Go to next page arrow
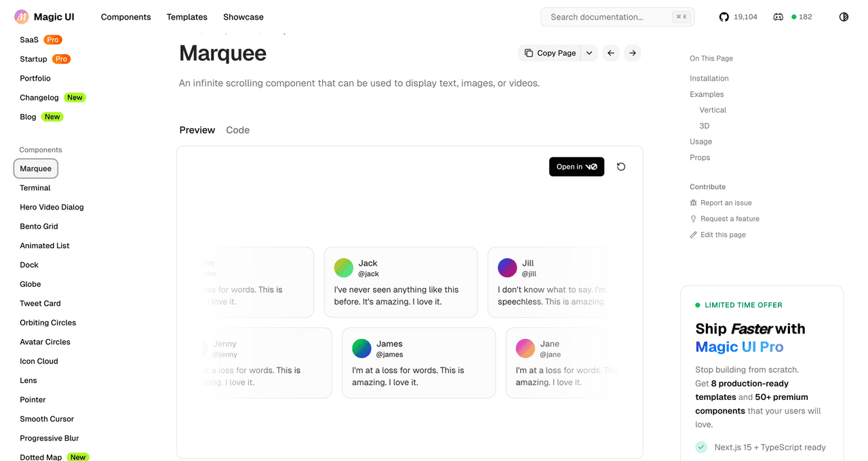 tap(632, 53)
